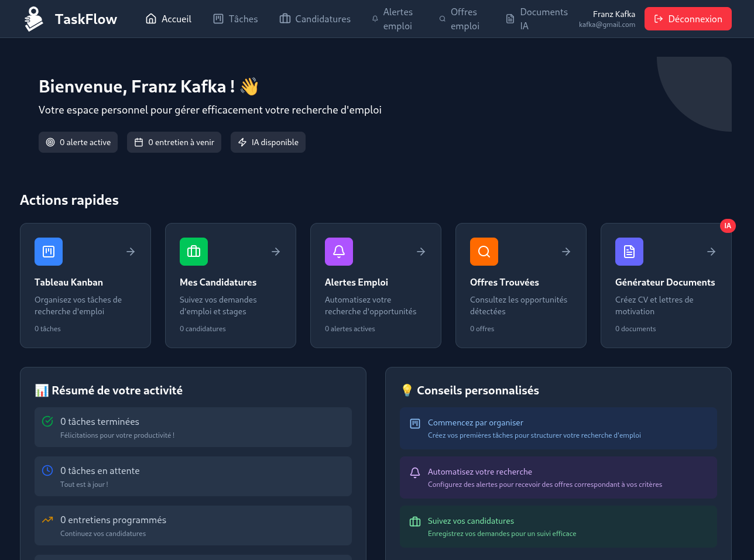Screen dimensions: 754x560
Task: Click the waving hand emoji
Action: pos(249,87)
